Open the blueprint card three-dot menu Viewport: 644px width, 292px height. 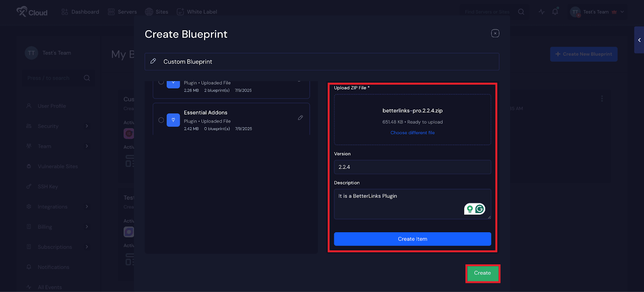coord(602,99)
